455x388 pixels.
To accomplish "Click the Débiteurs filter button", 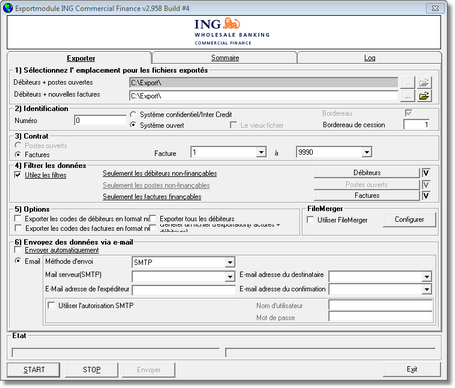I will [x=367, y=173].
